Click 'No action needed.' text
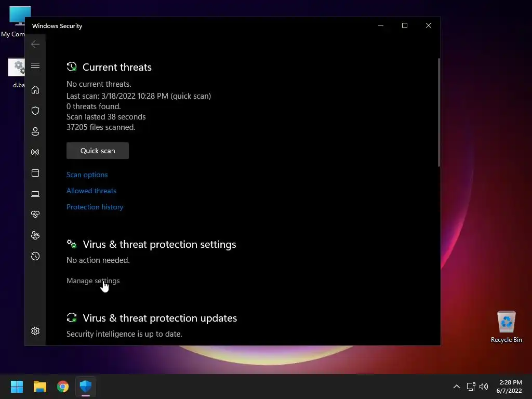 tap(98, 260)
